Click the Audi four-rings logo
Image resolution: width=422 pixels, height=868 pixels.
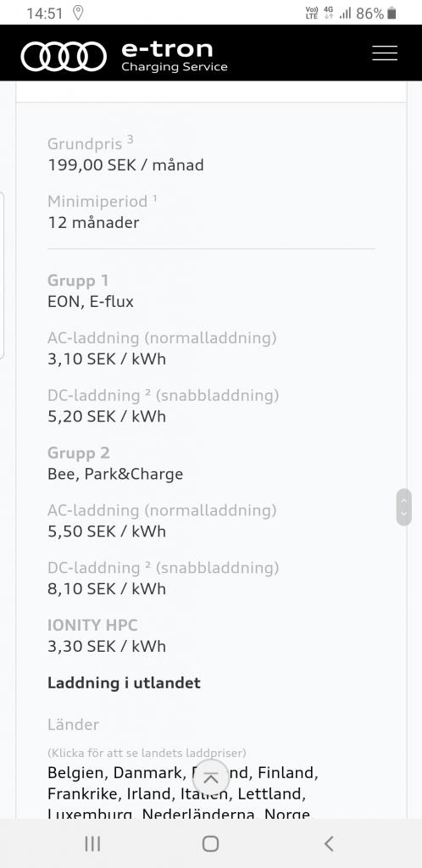coord(64,57)
